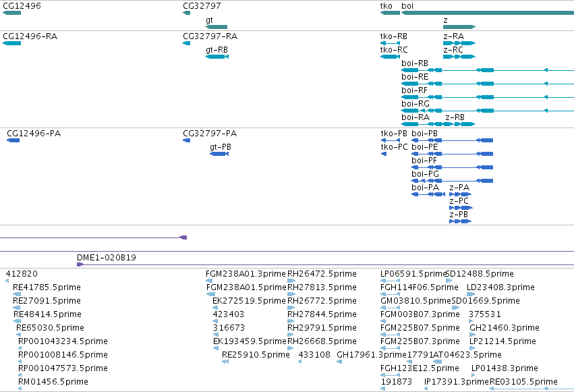Click the z-RB transcript
The width and height of the screenshot is (574, 392).
(x=459, y=124)
